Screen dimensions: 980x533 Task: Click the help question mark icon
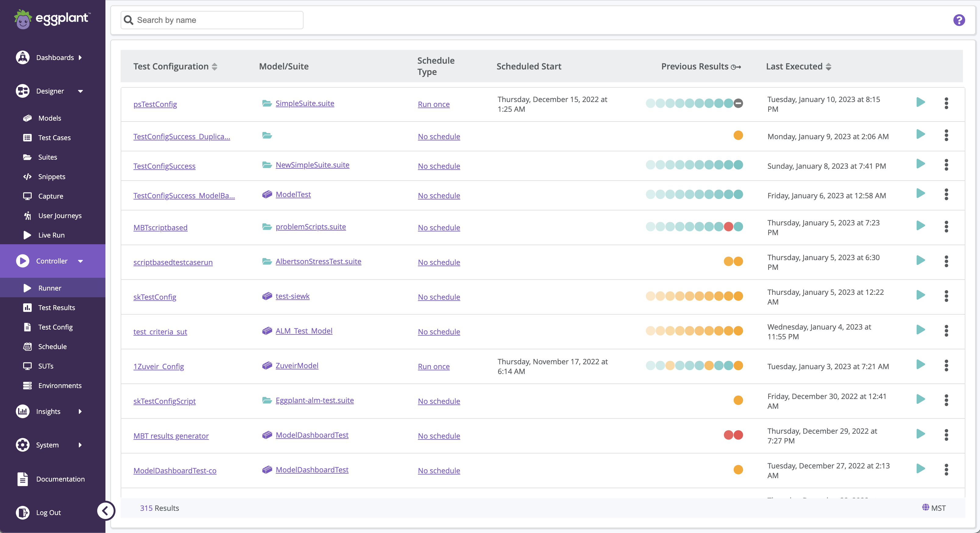point(959,20)
